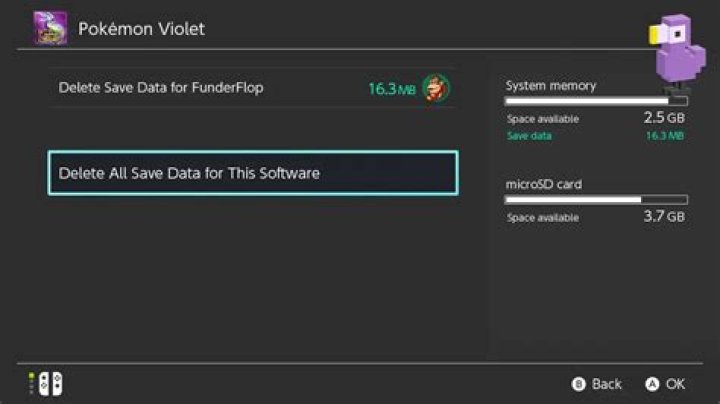Click the FunderFlop user avatar icon

pyautogui.click(x=436, y=88)
